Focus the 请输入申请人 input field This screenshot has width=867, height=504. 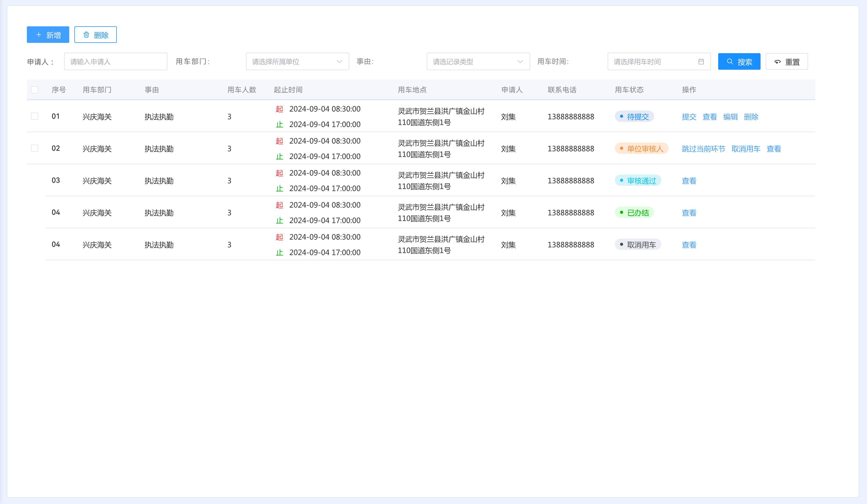pyautogui.click(x=115, y=61)
